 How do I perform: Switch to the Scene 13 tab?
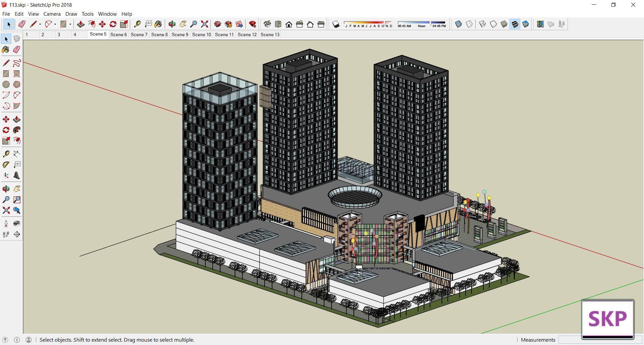[x=270, y=34]
